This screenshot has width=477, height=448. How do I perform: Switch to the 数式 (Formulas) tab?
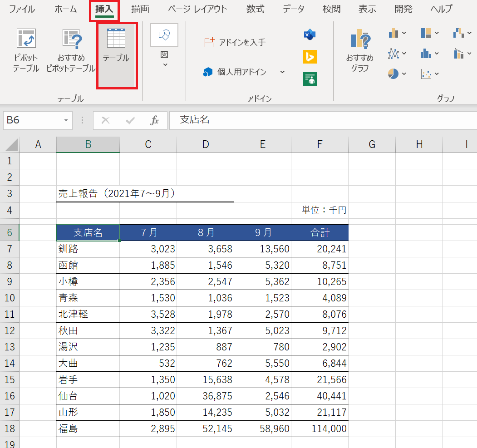[x=256, y=9]
